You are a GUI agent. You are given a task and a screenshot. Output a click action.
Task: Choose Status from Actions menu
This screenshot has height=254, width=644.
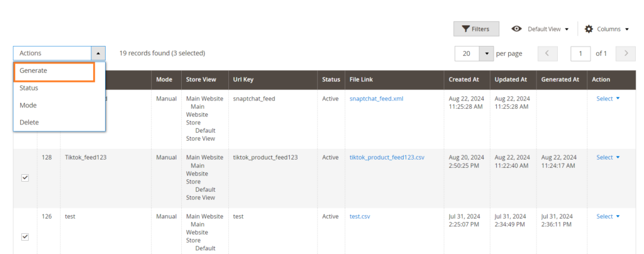[x=29, y=88]
